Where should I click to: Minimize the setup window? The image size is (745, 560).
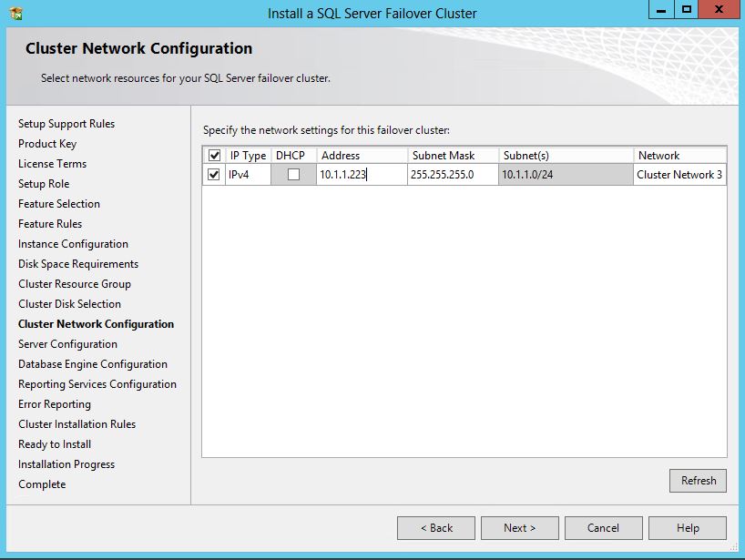tap(661, 9)
